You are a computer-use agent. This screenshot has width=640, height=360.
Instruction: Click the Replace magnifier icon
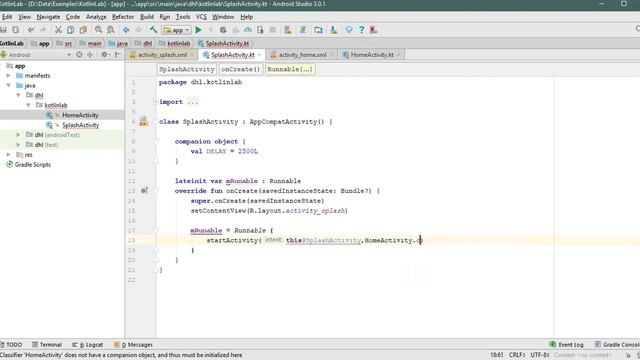coord(111,30)
